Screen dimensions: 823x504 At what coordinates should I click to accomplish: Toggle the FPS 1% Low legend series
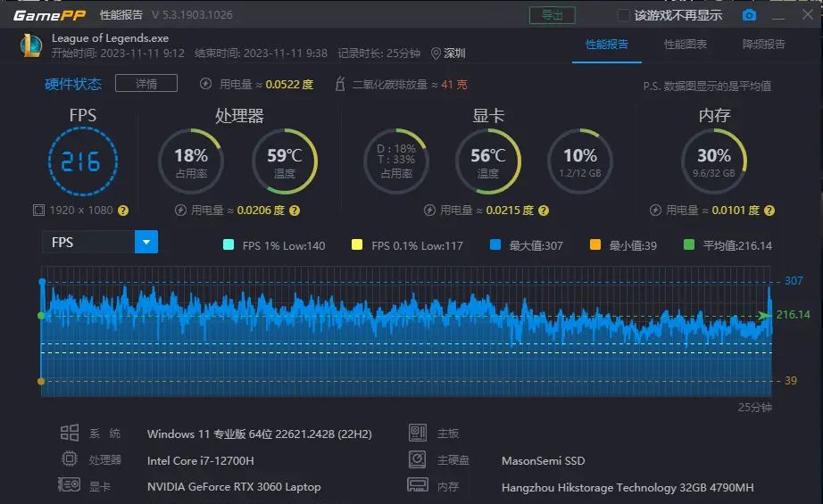tap(274, 245)
